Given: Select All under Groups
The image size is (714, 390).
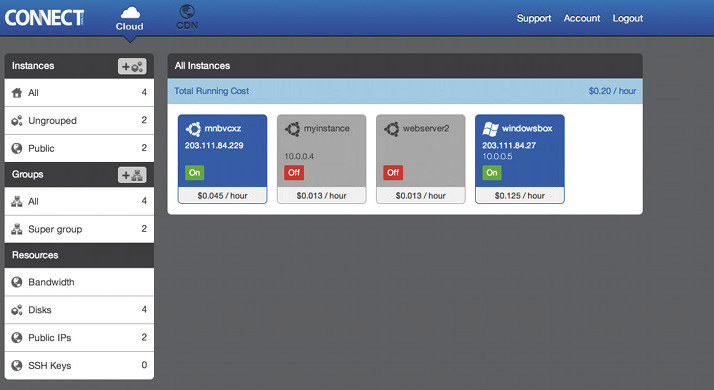Looking at the screenshot, I should 79,201.
